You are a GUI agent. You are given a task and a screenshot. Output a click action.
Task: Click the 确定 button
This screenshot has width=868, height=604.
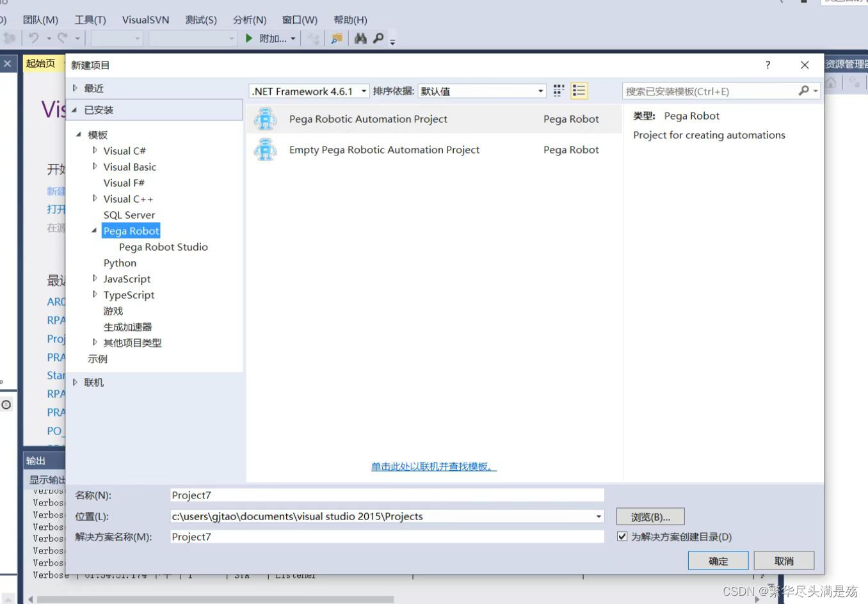[718, 560]
